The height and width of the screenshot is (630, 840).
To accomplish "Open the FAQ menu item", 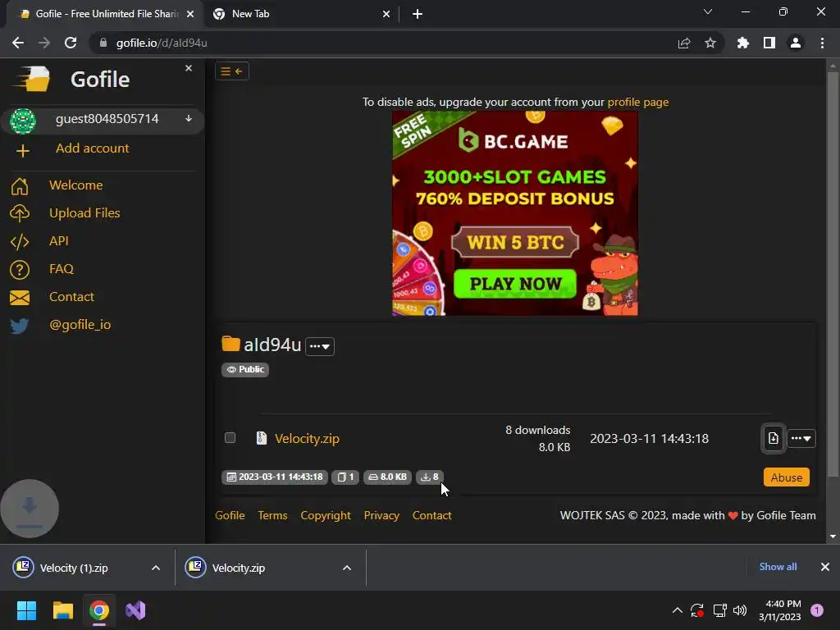I will (x=61, y=268).
